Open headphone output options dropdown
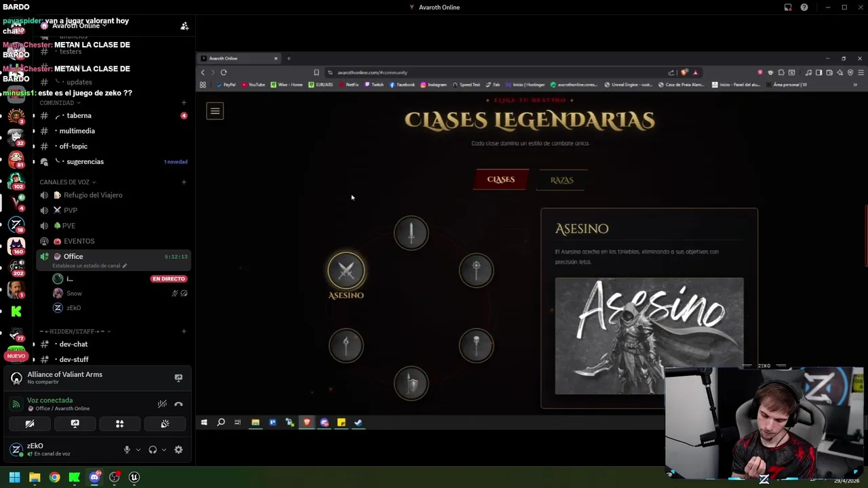Screen dimensions: 868x488 [x=163, y=449]
